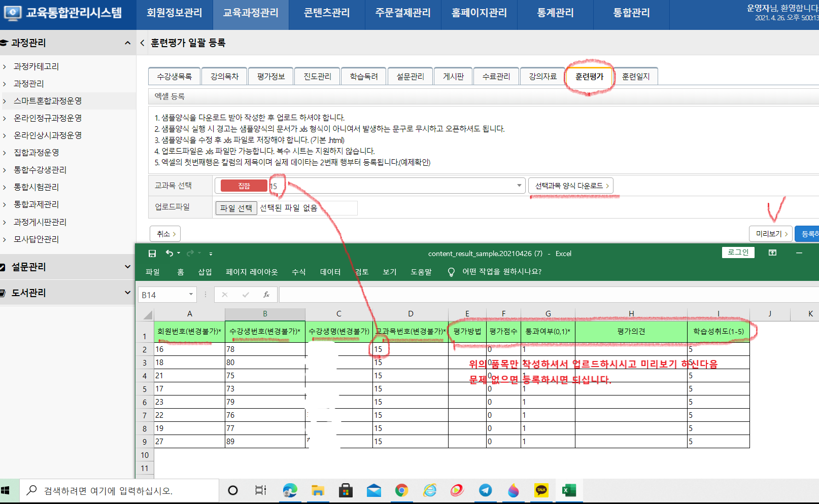Viewport: 819px width, 504px height.
Task: Click the back arrow beside 훈련평가 일괄 등록
Action: (142, 43)
